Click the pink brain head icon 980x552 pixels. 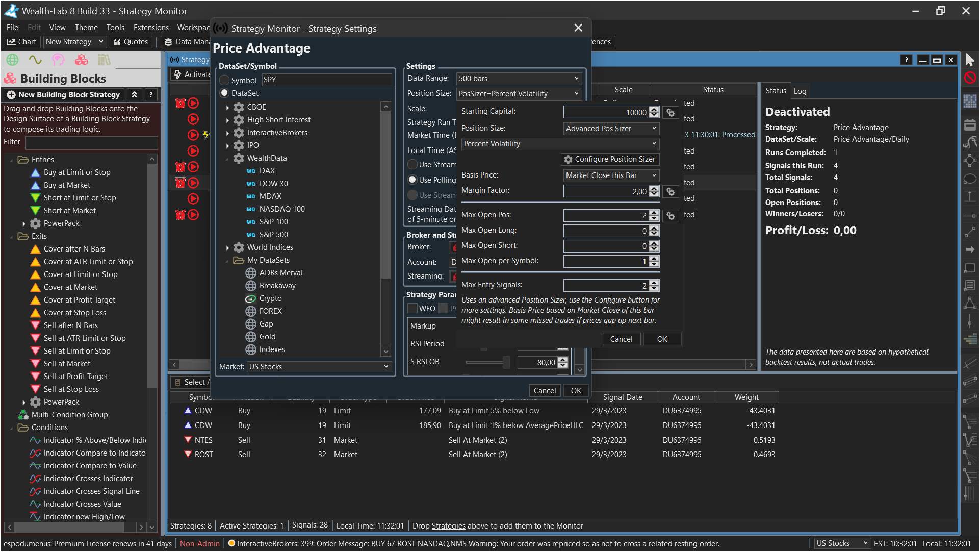point(58,60)
